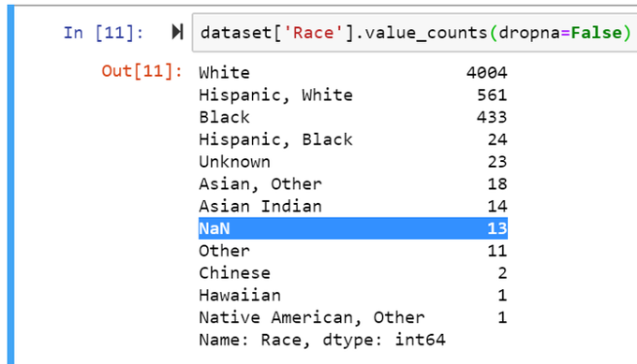The width and height of the screenshot is (637, 364).
Task: Click into the value_counts code cell input
Action: tap(414, 33)
